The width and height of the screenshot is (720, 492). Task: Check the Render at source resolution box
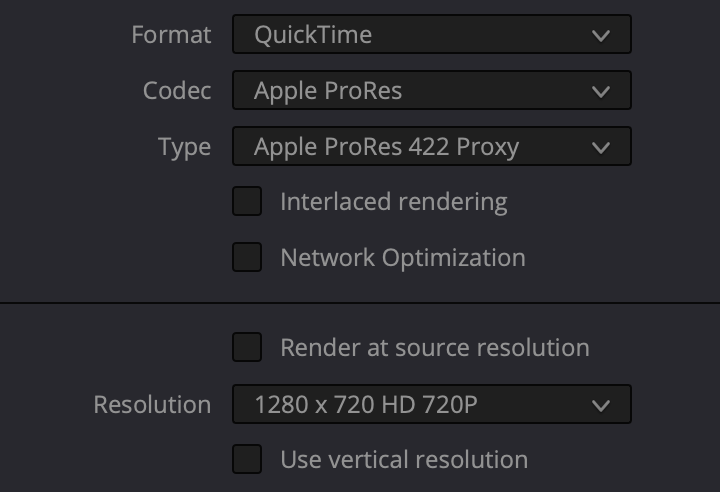247,347
